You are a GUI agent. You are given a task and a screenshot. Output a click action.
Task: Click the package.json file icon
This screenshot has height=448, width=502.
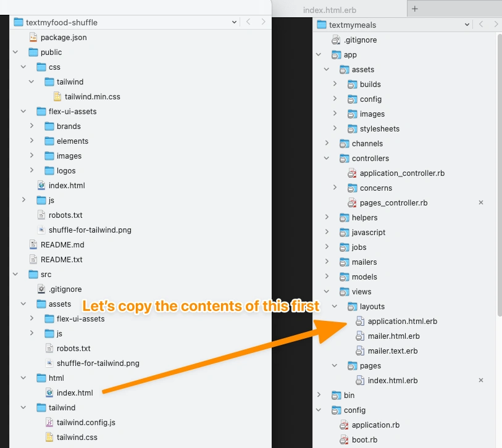pos(33,38)
